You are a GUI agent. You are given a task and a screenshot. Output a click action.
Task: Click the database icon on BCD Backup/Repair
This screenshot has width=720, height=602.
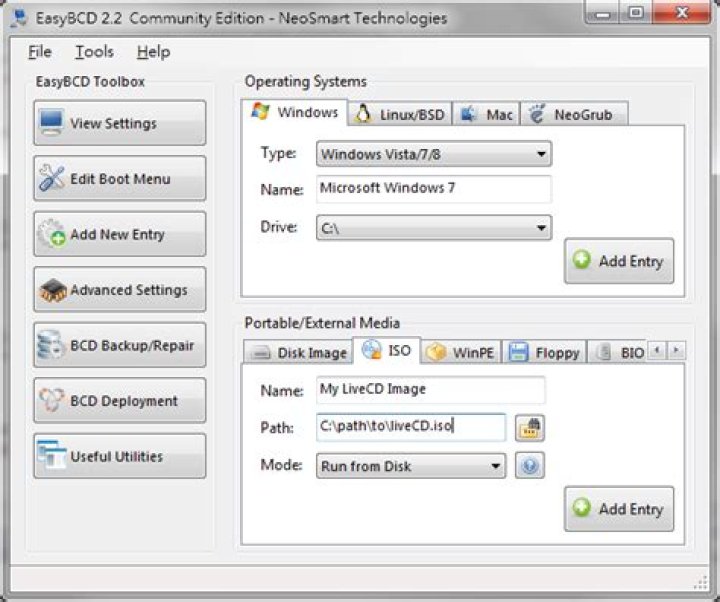[51, 344]
